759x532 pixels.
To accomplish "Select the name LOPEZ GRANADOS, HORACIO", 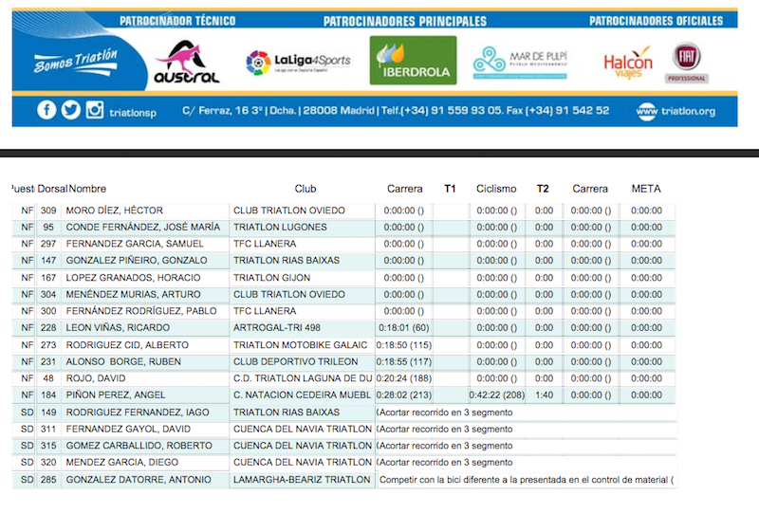I will [133, 278].
